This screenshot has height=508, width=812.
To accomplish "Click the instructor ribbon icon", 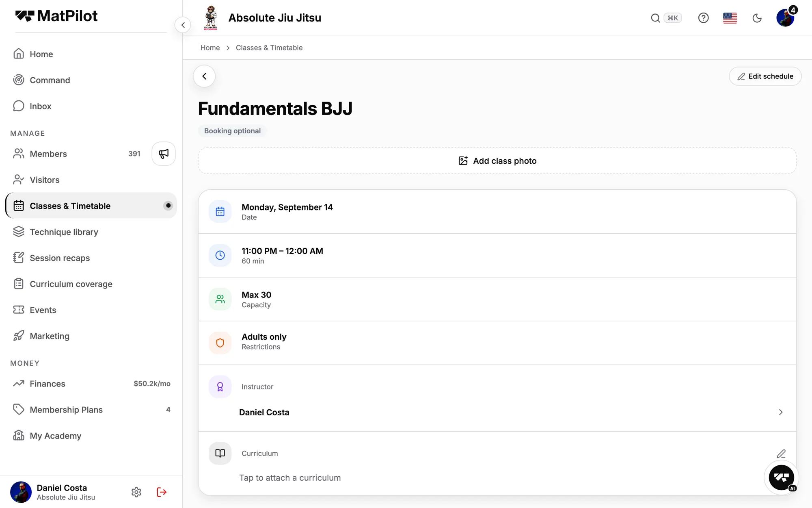I will [220, 386].
